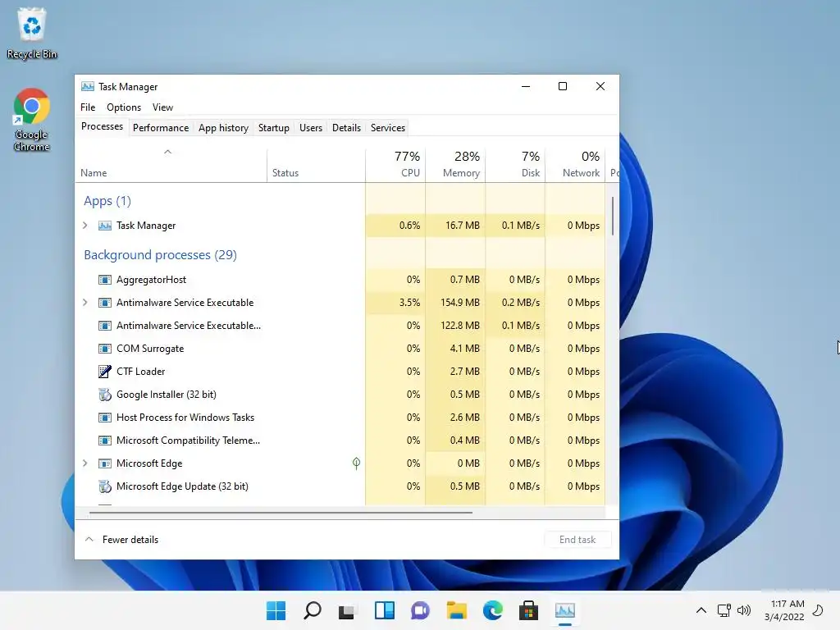Click the green leaf status icon for Microsoft Edge
840x630 pixels.
(356, 463)
